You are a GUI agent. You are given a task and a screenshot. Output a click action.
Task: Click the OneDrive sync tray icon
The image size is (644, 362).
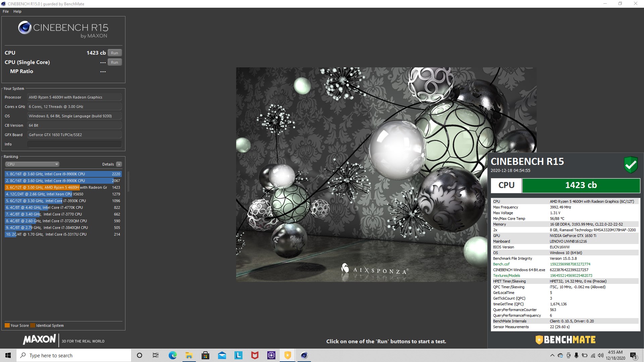560,355
